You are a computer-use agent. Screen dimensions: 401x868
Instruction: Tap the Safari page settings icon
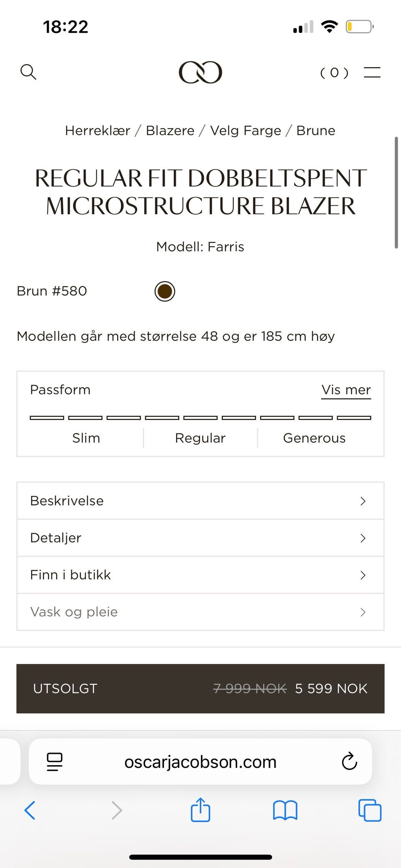55,762
